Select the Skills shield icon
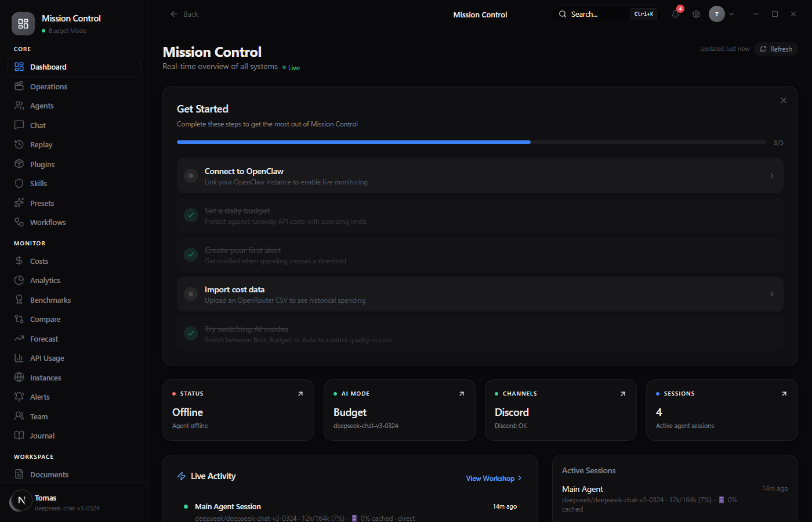The height and width of the screenshot is (522, 812). tap(19, 183)
